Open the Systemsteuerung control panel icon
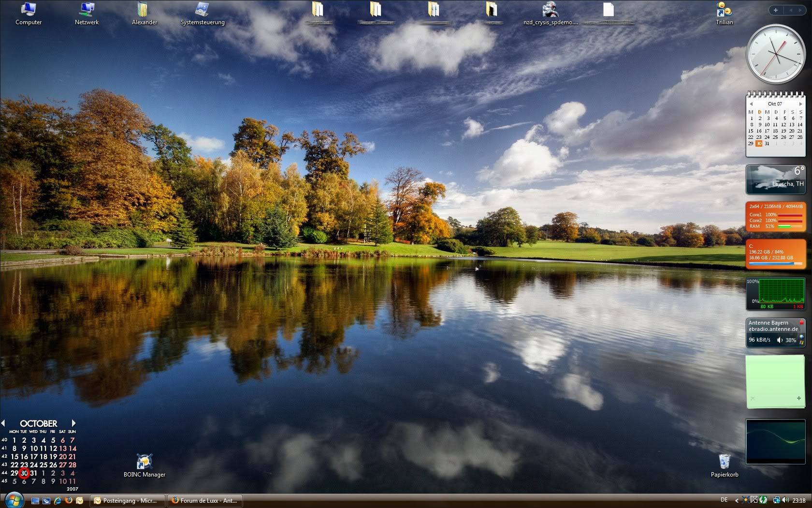This screenshot has height=508, width=812. [x=202, y=10]
